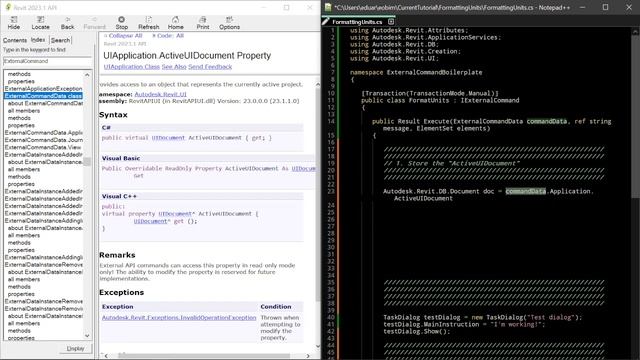Image resolution: width=640 pixels, height=360 pixels.
Task: Click 'using Autodesk.Revit.Creation;' line
Action: (405, 51)
